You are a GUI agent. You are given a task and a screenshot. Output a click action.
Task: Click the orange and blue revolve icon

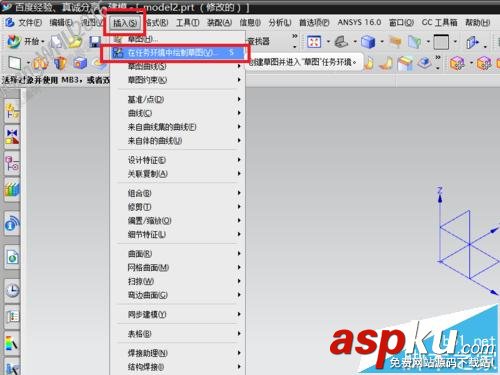(60, 63)
